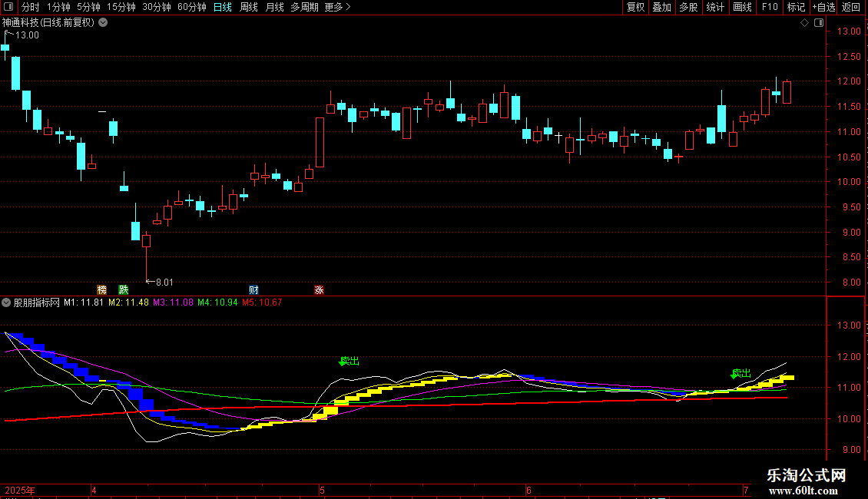Click the 12.00 tick on main price axis
868x499 pixels.
pos(849,81)
